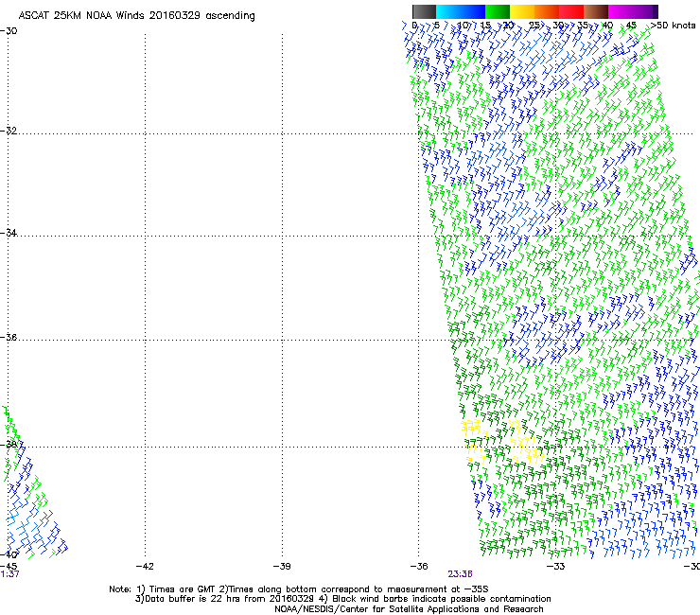The width and height of the screenshot is (700, 615).
Task: Click the purple pass time "23:36"
Action: [x=461, y=574]
